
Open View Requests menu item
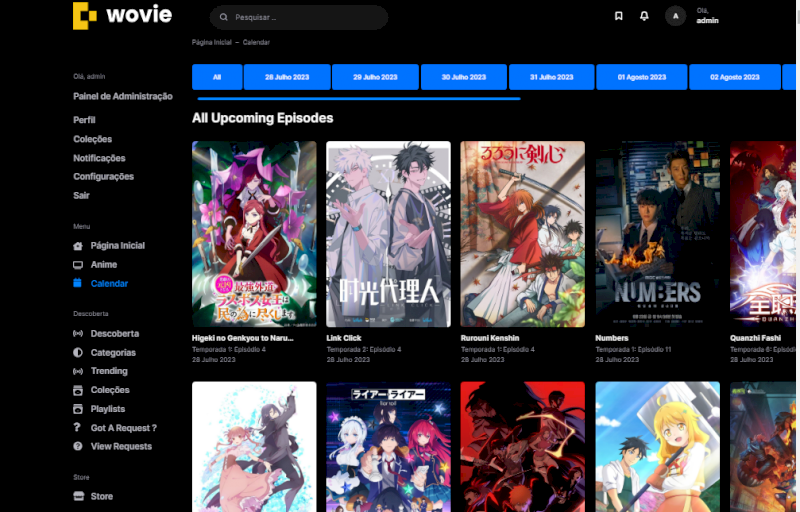pos(121,446)
